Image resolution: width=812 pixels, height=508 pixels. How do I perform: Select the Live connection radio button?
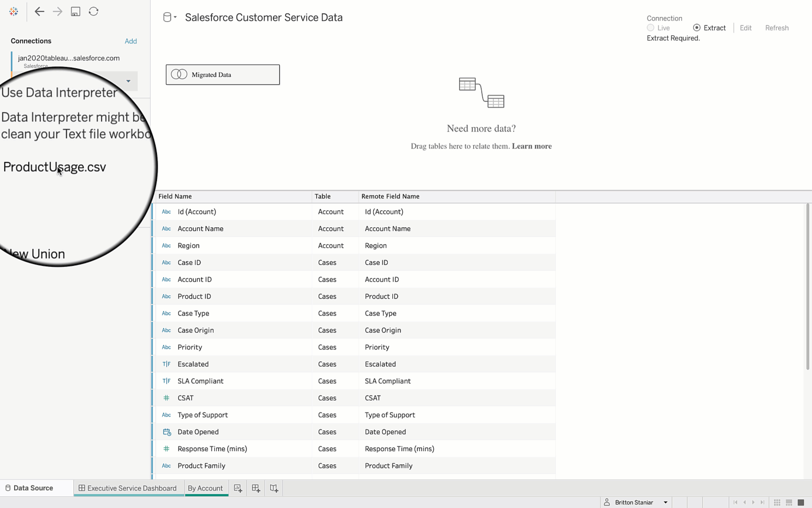650,28
